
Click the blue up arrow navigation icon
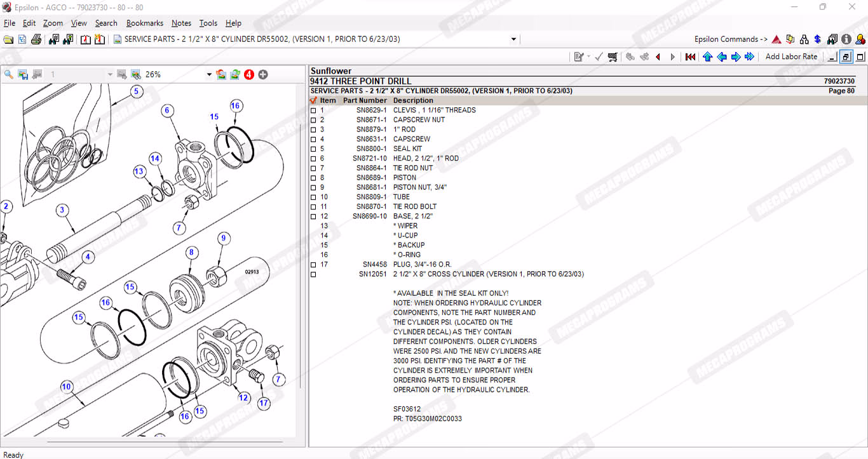coord(707,57)
